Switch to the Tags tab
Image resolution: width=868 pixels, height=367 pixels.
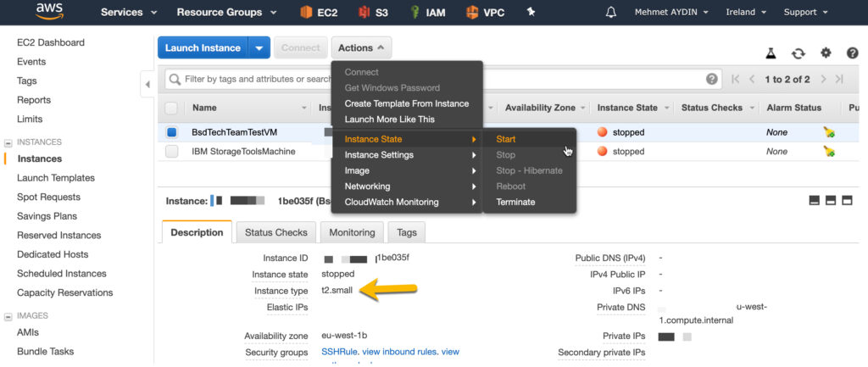click(x=407, y=232)
